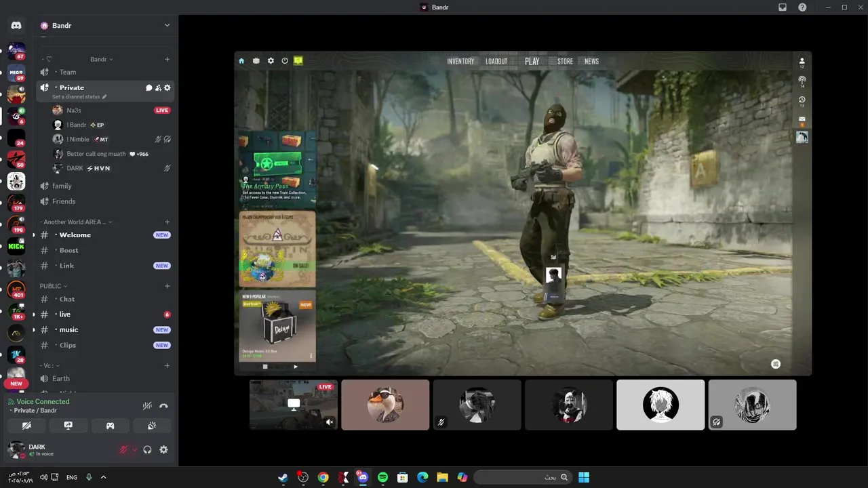Click the Windows Start button
This screenshot has width=868, height=488.
coord(583,477)
